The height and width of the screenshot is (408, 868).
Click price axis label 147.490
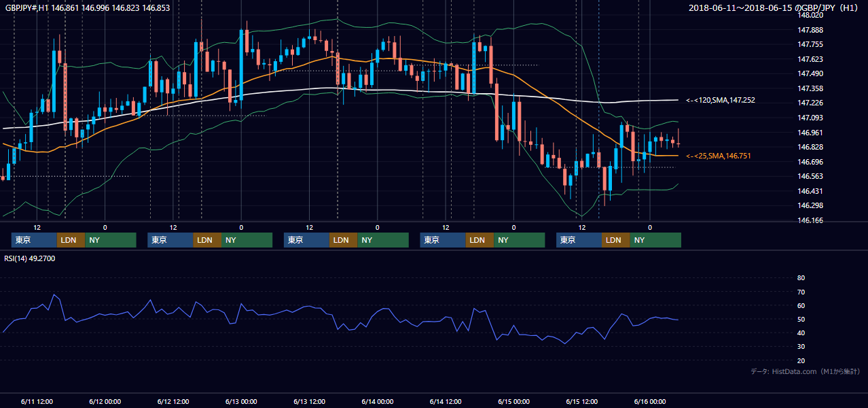click(810, 73)
